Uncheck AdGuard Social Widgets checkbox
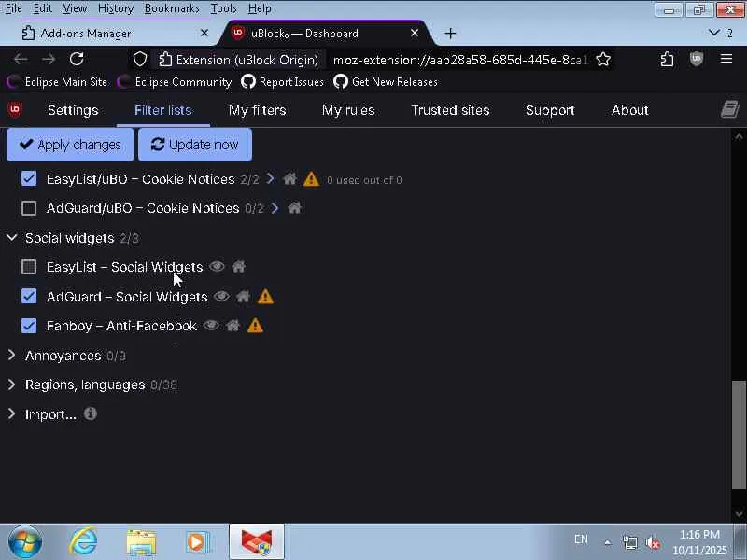The width and height of the screenshot is (747, 560). tap(29, 296)
